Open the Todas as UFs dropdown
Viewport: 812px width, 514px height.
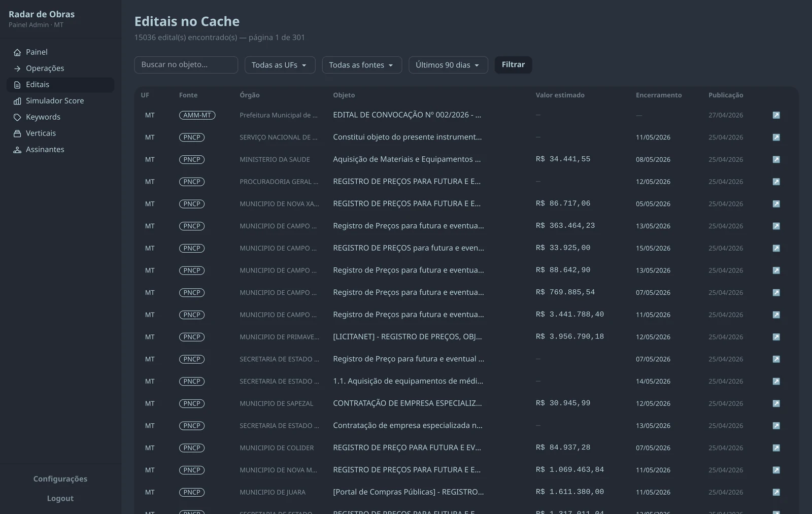[280, 65]
